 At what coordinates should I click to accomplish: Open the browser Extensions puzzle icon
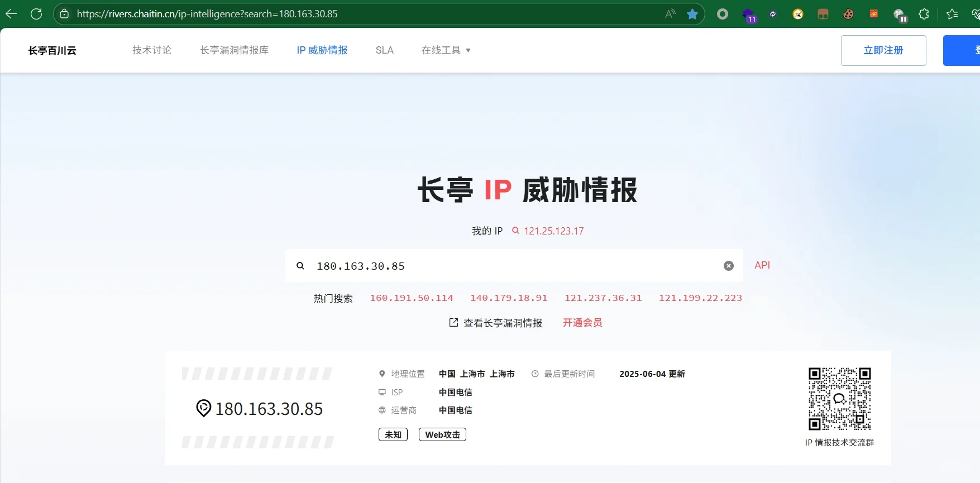click(x=924, y=14)
